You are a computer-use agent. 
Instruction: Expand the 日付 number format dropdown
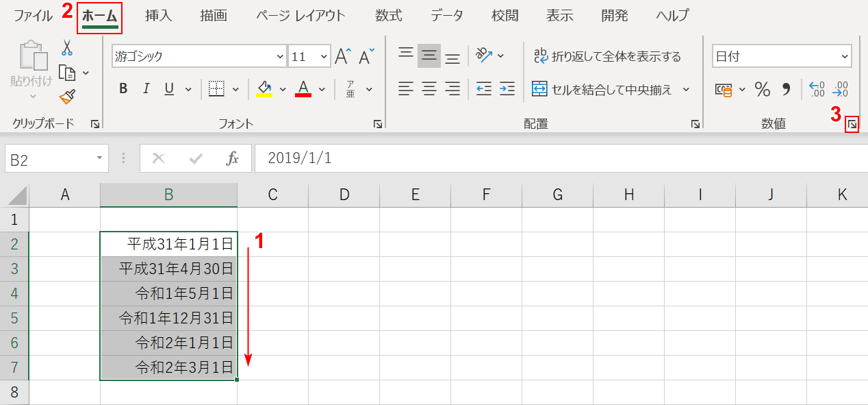point(843,56)
